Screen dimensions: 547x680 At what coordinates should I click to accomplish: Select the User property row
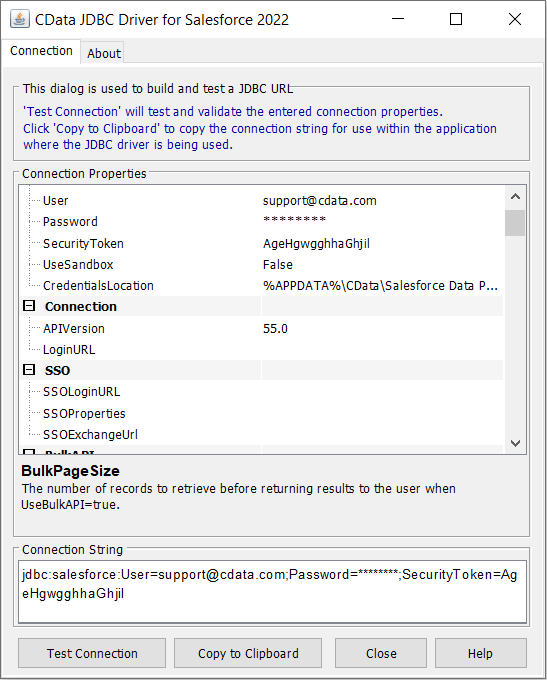pos(262,200)
